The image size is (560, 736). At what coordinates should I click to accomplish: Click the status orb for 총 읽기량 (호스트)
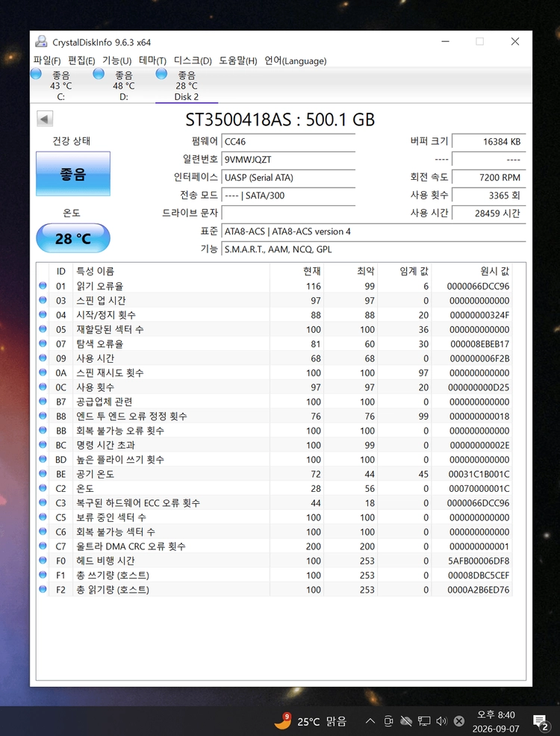tap(43, 590)
